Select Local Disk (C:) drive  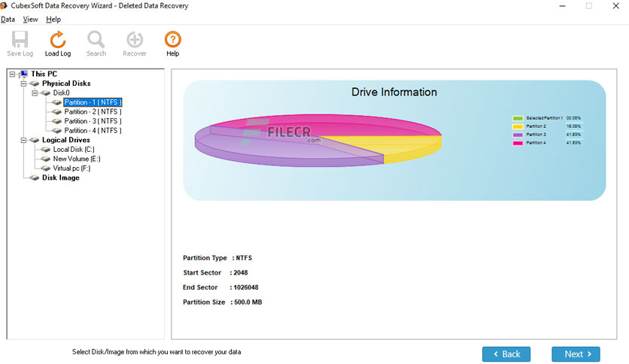[74, 150]
